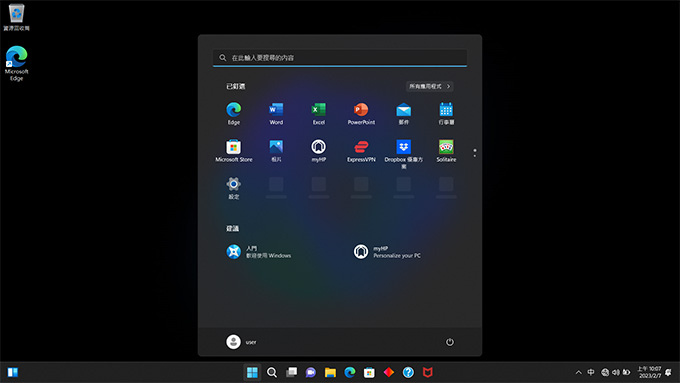This screenshot has height=383, width=680.
Task: Switch input method indicator 中
Action: [x=591, y=372]
